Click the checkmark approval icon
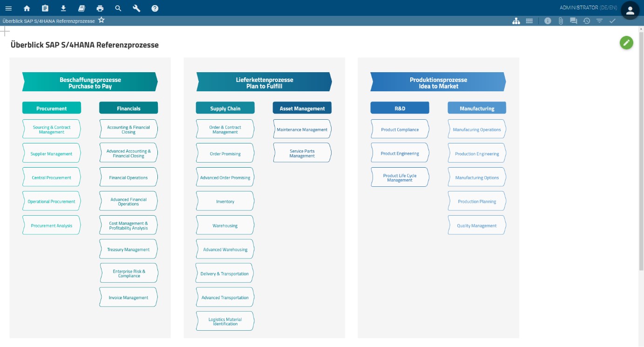 click(612, 21)
